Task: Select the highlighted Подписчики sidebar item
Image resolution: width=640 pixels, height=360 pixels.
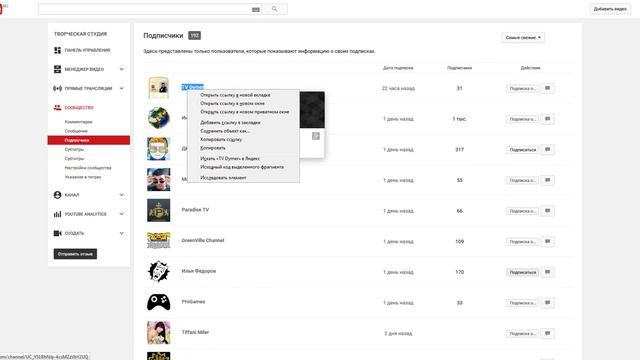Action: click(x=89, y=140)
